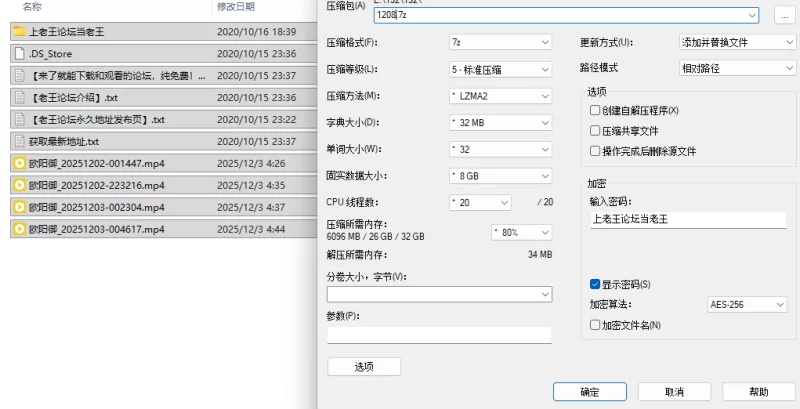Click the date 2025/12/3 4:37
The width and height of the screenshot is (800, 409).
[x=251, y=207]
